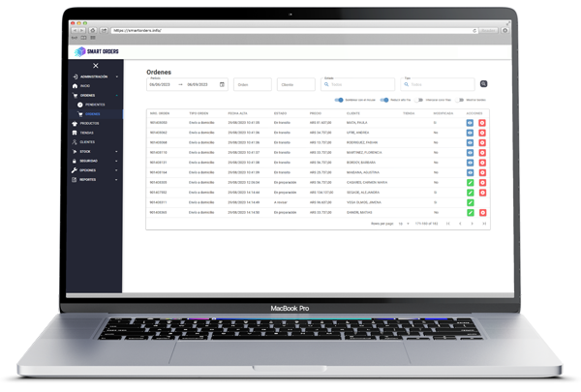
Task: Edit the CASARES, CARMEN MARIA order
Action: [x=469, y=182]
